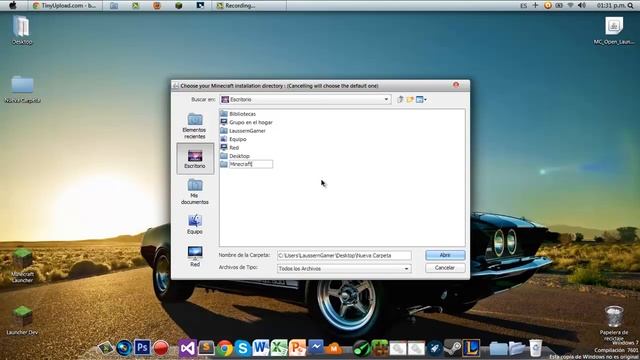Image resolution: width=640 pixels, height=360 pixels.
Task: Open the view menu icon in dialog toolbar
Action: pos(421,99)
